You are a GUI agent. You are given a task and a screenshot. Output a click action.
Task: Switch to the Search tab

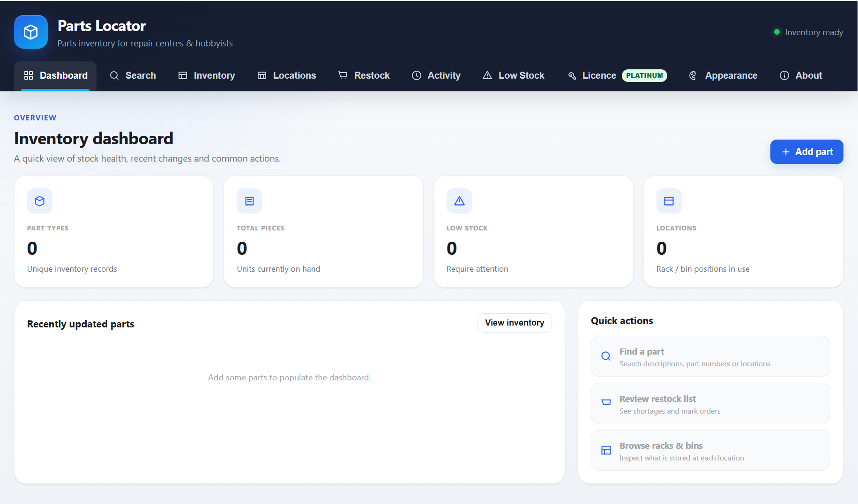click(x=133, y=75)
